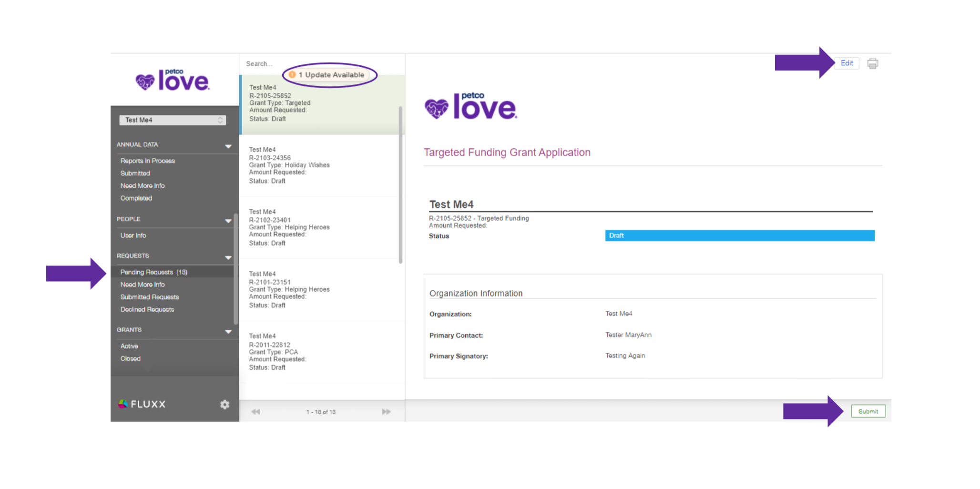Collapse the Annual Data section

(228, 146)
